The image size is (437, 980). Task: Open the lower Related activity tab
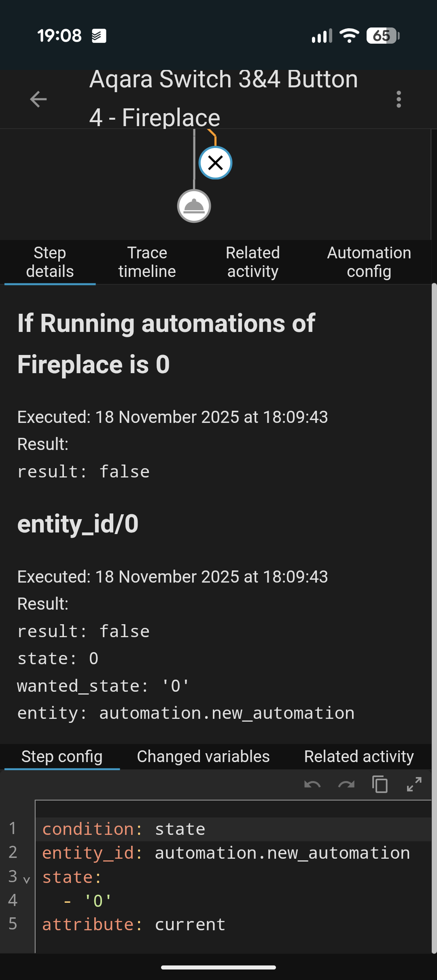click(359, 756)
